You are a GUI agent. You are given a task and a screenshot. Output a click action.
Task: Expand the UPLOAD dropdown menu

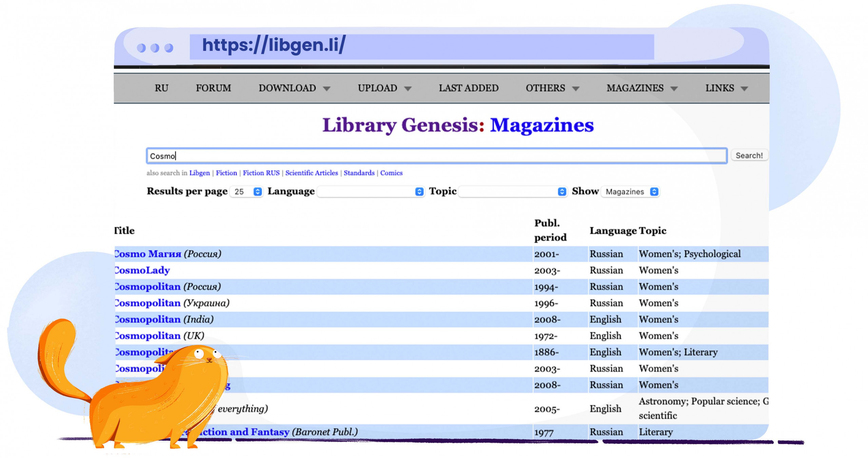click(x=384, y=88)
